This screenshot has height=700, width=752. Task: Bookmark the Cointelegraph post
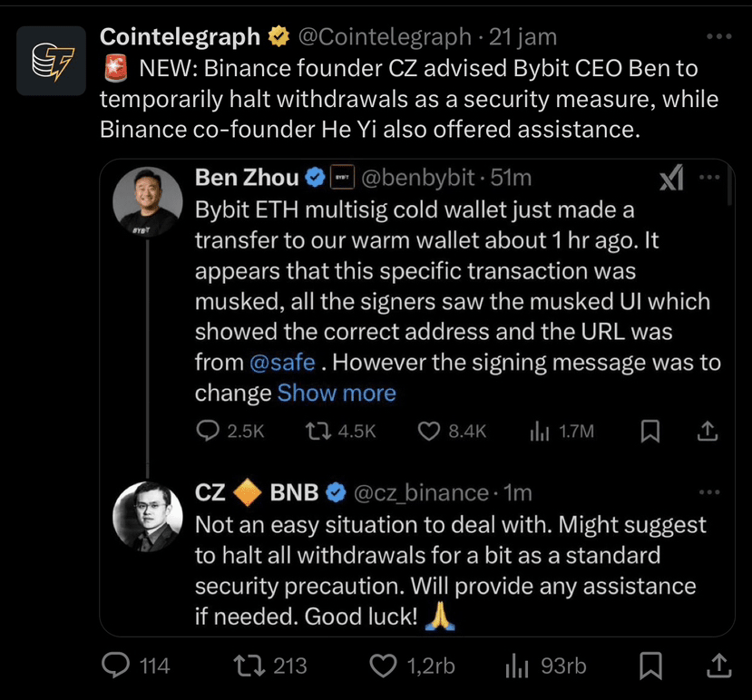pos(649,666)
